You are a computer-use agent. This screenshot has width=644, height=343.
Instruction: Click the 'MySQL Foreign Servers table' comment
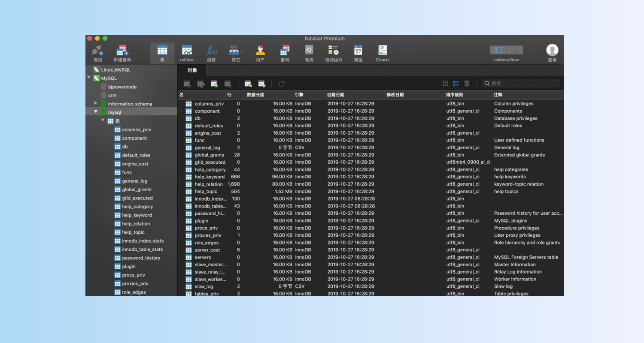pyautogui.click(x=526, y=257)
